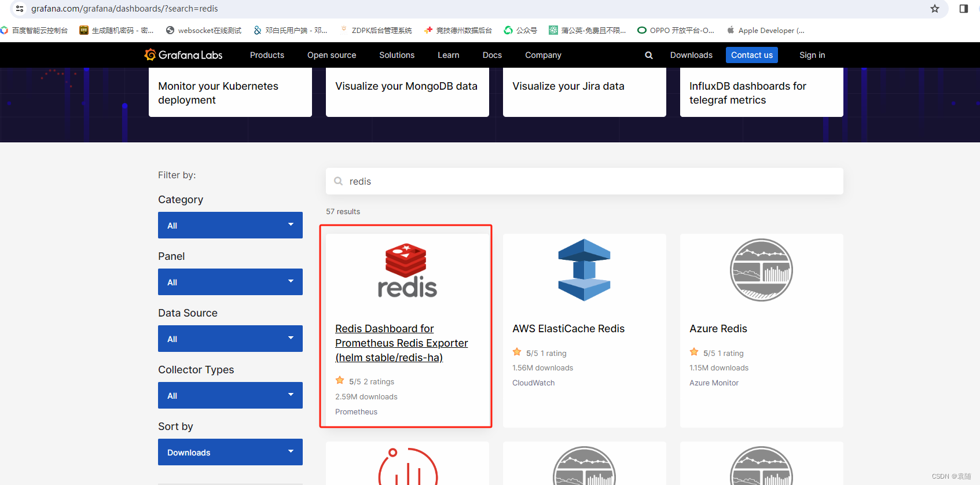
Task: Open the 百度智能云控制台 bookmark
Action: click(35, 30)
